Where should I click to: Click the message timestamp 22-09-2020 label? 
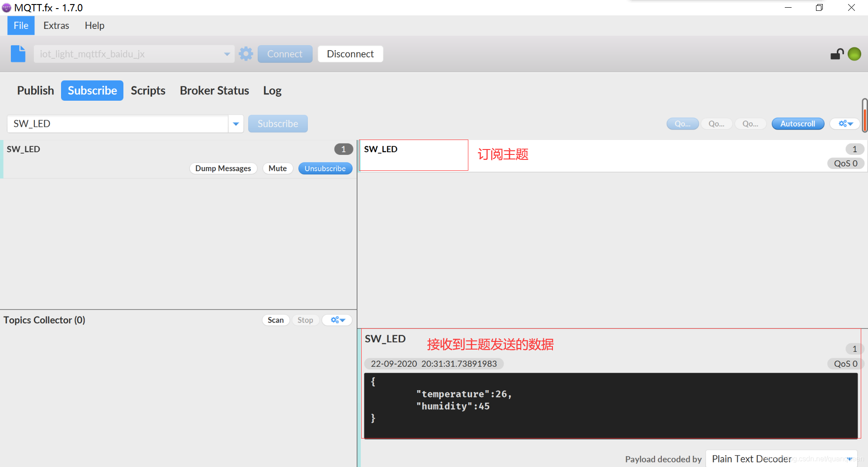pos(434,364)
